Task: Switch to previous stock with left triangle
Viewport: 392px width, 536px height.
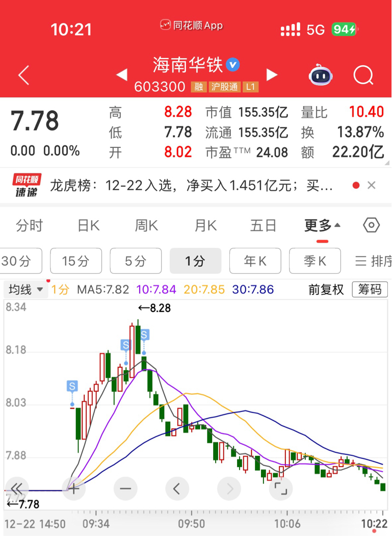Action: [122, 75]
